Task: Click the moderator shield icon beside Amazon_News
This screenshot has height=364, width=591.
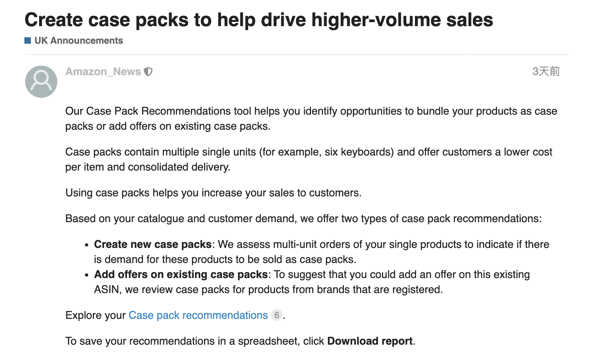Action: pyautogui.click(x=148, y=72)
